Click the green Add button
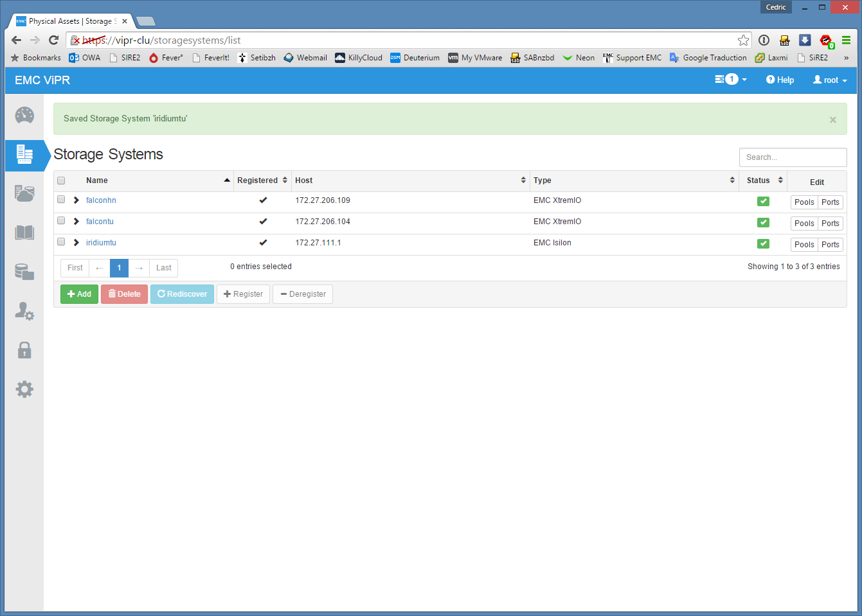Screen dimensions: 862x616 click(79, 294)
